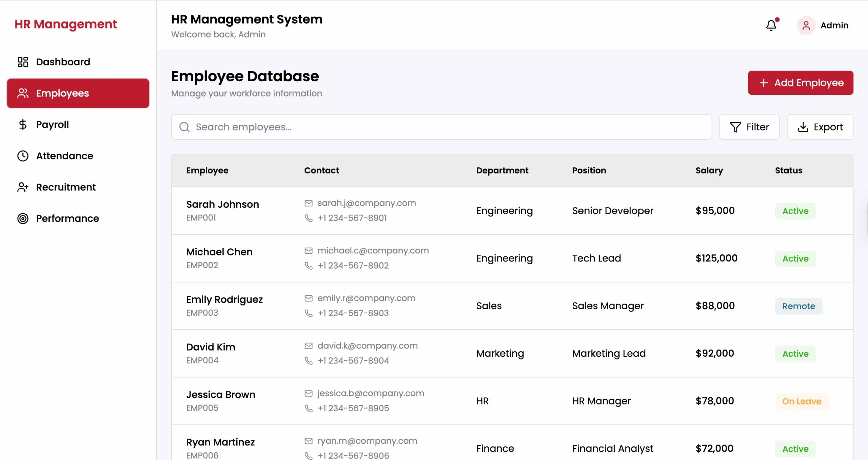This screenshot has height=460, width=868.
Task: Click the search magnifier icon
Action: [x=184, y=127]
